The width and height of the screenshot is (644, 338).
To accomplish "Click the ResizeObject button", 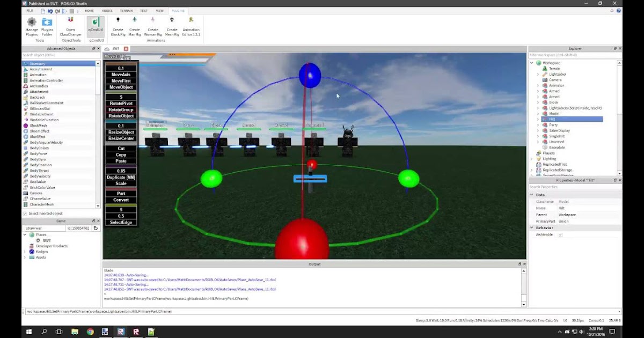I will tap(121, 132).
